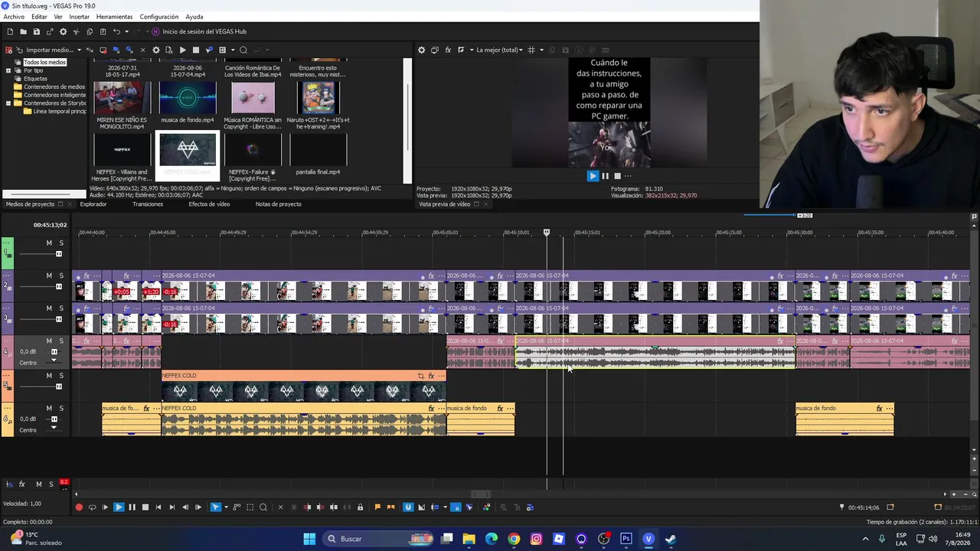
Task: Switch to the Explorador tab
Action: (x=93, y=204)
